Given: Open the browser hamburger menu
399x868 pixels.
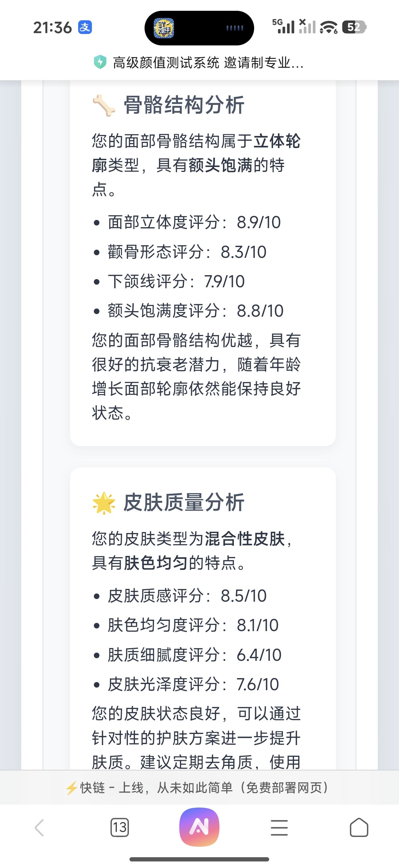Looking at the screenshot, I should click(279, 827).
